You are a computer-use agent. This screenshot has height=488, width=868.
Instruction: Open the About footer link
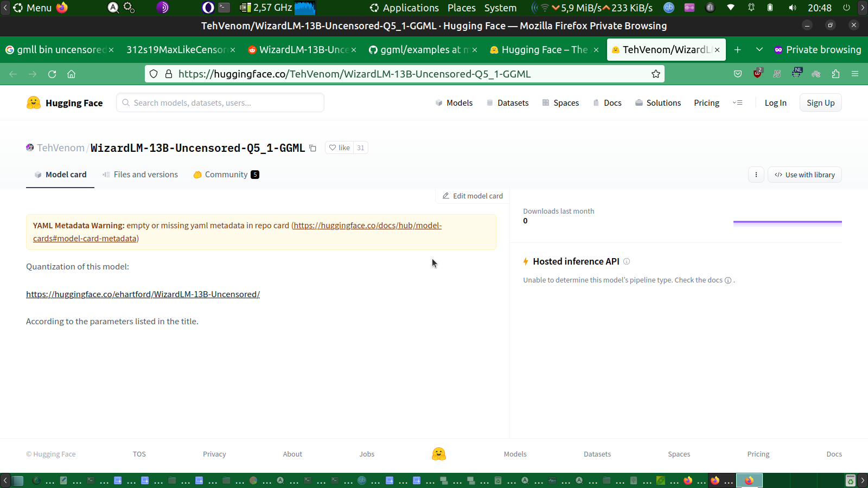pyautogui.click(x=292, y=454)
